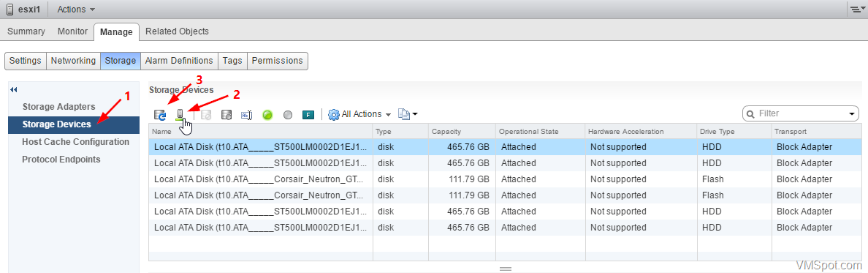
Task: Click the refresh storage devices icon
Action: pyautogui.click(x=160, y=114)
